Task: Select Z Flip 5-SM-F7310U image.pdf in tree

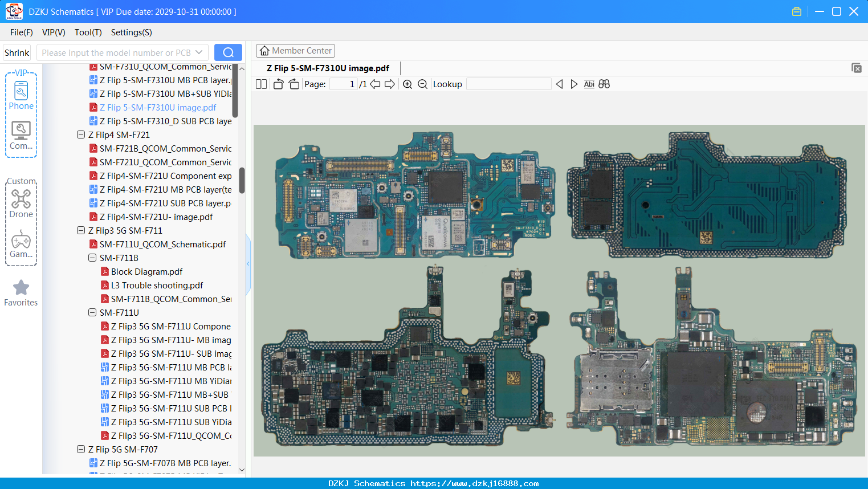Action: [153, 108]
